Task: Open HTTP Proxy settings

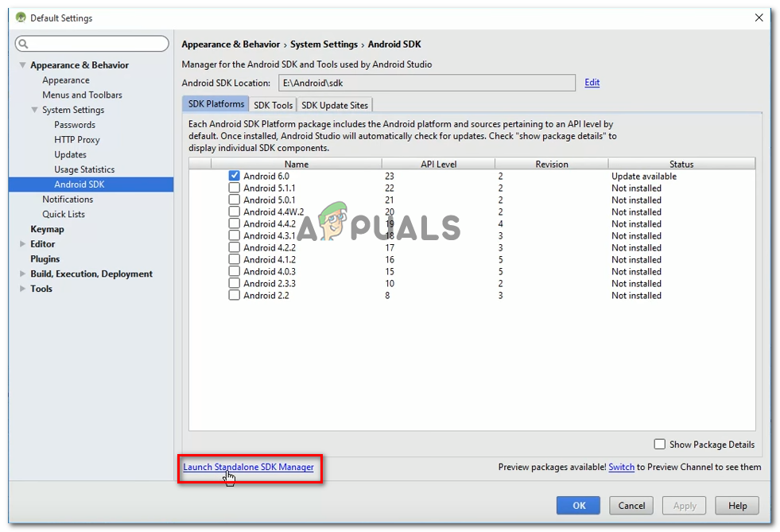Action: click(77, 140)
